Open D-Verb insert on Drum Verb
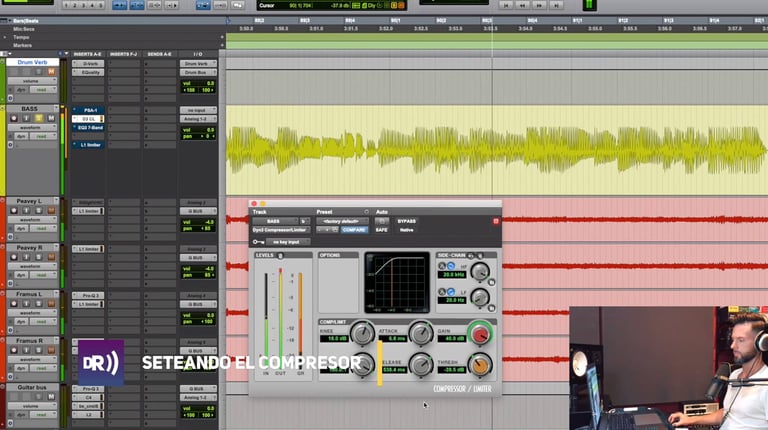Image resolution: width=768 pixels, height=430 pixels. [89, 64]
